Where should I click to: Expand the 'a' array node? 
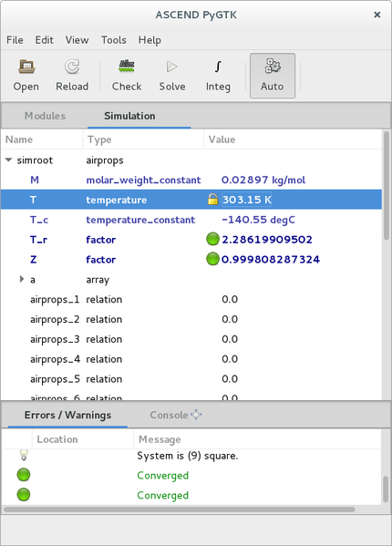(x=22, y=279)
